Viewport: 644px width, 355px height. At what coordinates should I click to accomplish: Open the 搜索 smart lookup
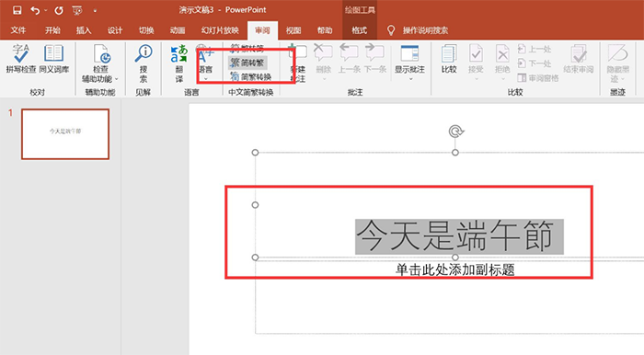point(144,63)
